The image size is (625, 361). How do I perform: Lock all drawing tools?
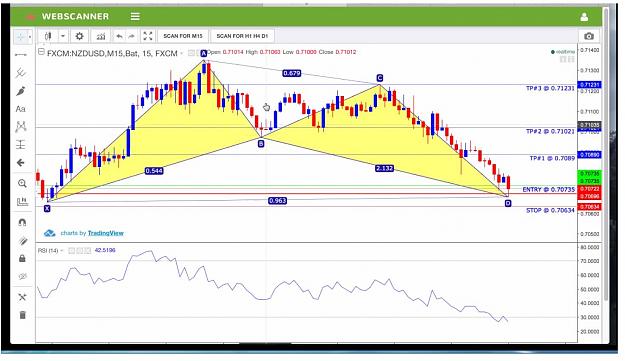(x=22, y=259)
